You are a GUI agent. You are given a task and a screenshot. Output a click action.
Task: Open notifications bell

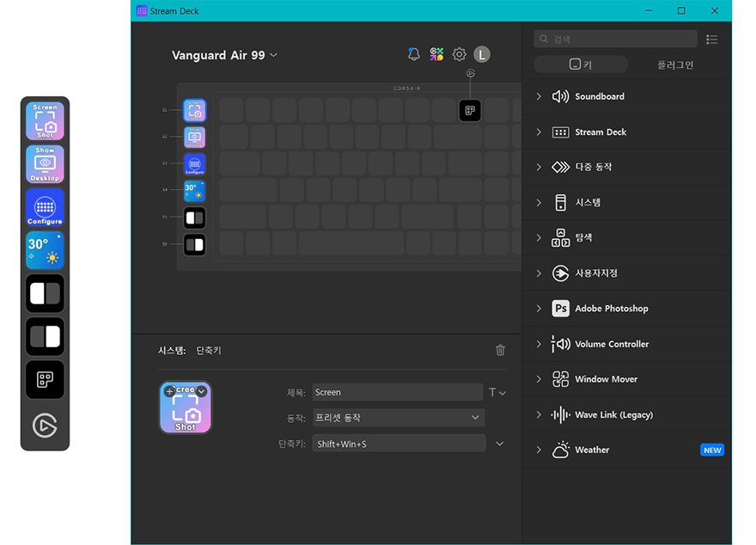coord(414,54)
